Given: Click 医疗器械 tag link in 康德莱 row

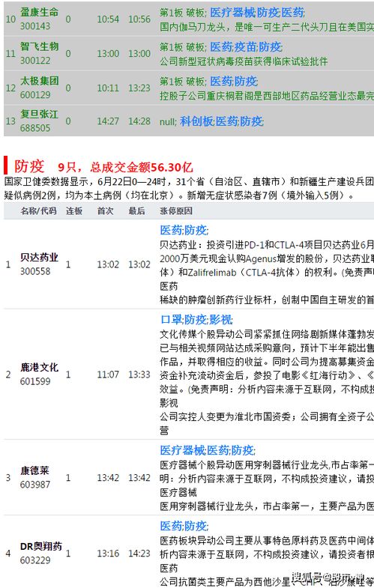Looking at the screenshot, I should coord(182,450).
